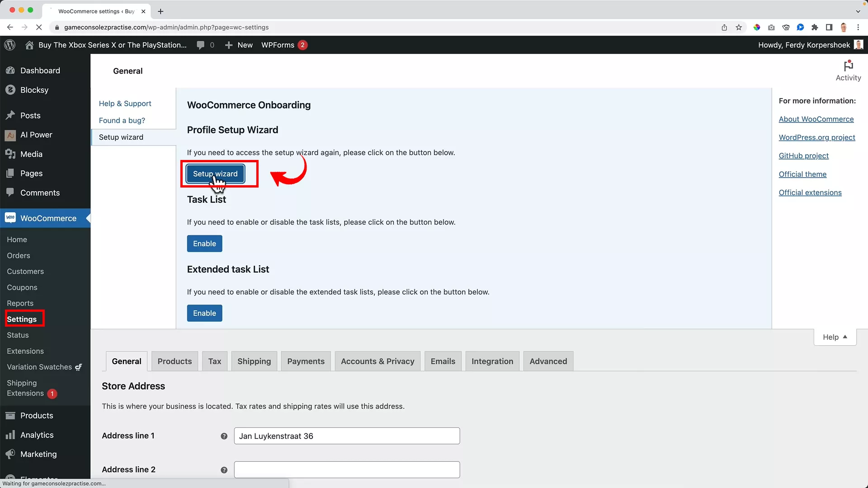Open the WordPress logo menu in admin bar

(x=9, y=45)
